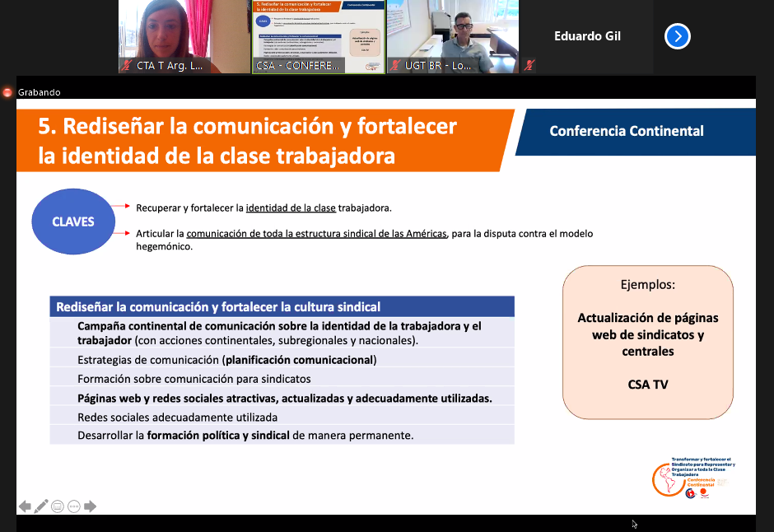
Task: Select the CTA T Arg participant video
Action: 184,33
